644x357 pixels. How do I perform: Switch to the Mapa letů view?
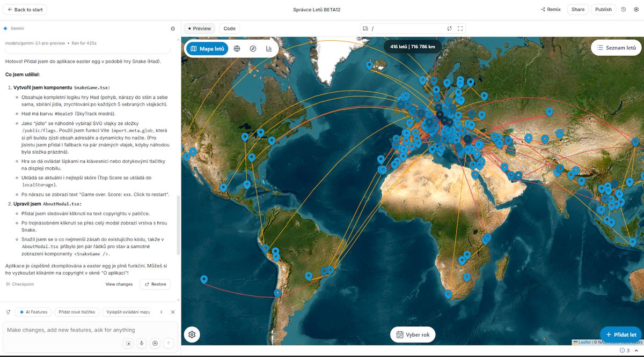point(207,49)
